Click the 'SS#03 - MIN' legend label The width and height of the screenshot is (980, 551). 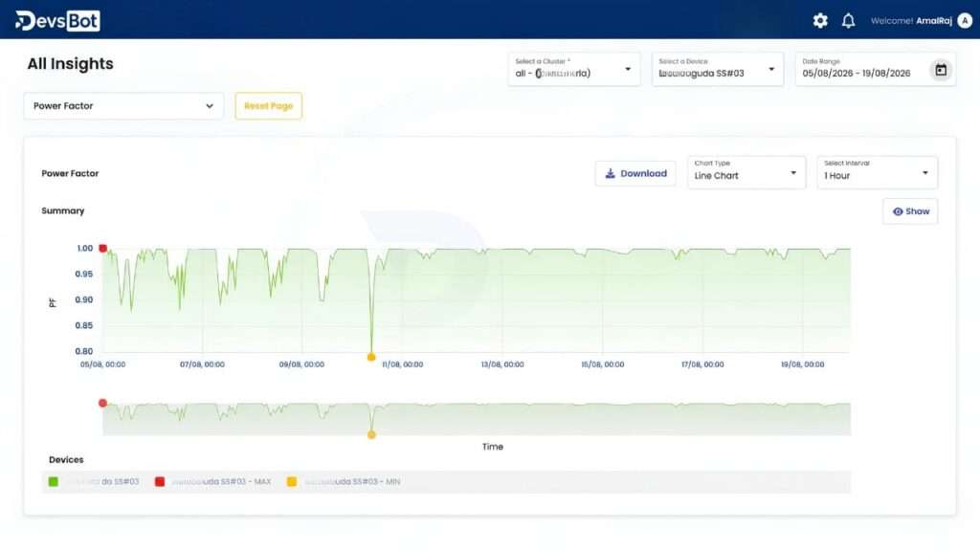pos(352,482)
